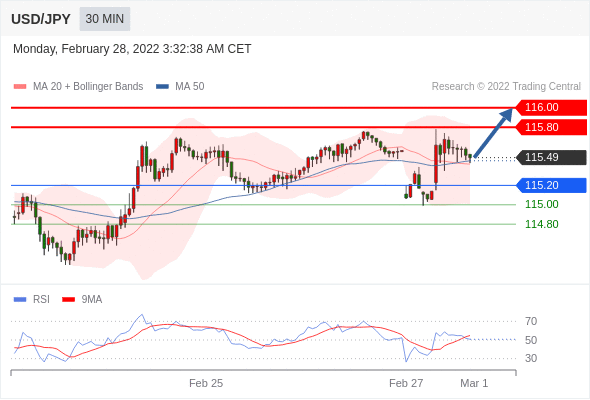Toggle the 9MA legend entry
590x400 pixels.
click(82, 300)
